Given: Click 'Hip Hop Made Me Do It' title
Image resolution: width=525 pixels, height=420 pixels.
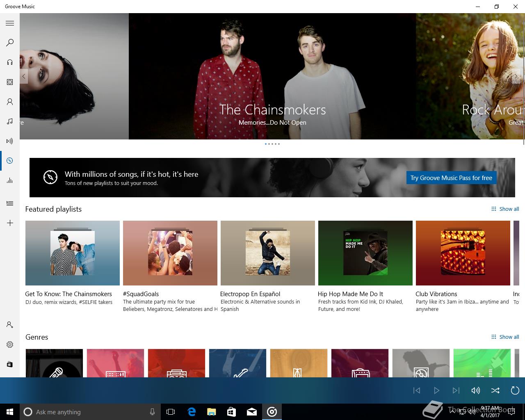Looking at the screenshot, I should (350, 294).
